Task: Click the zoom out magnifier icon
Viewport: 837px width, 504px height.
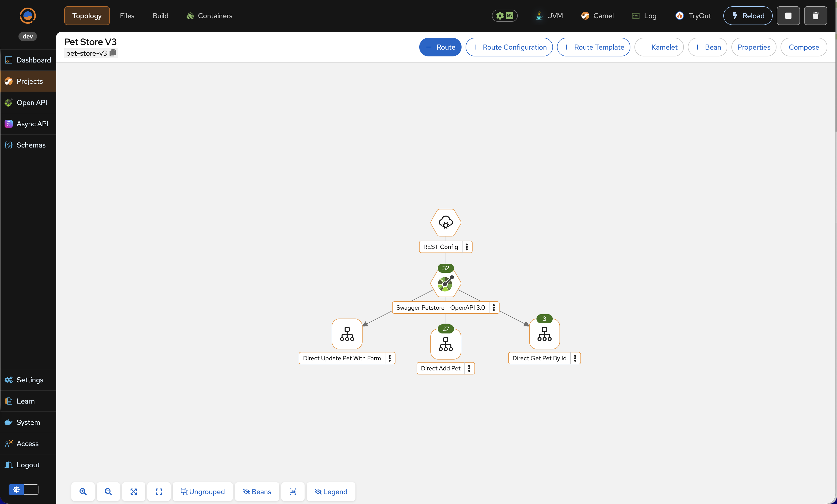Action: (108, 491)
